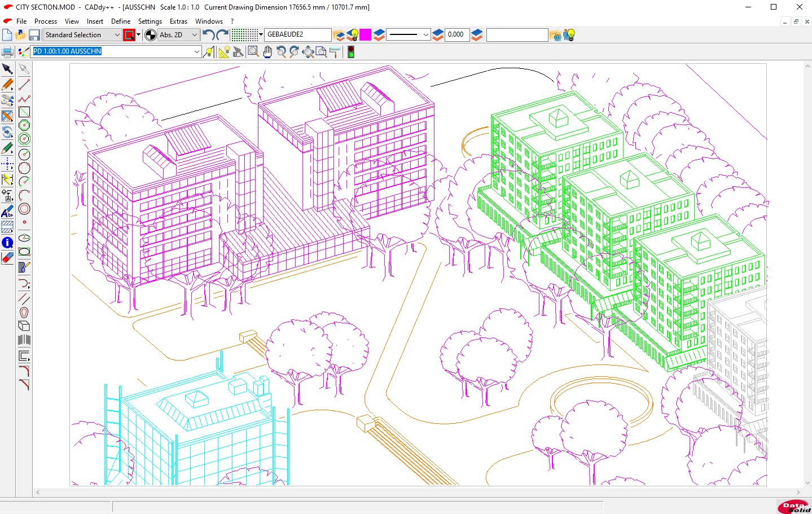Open the Settings menu

pos(150,21)
